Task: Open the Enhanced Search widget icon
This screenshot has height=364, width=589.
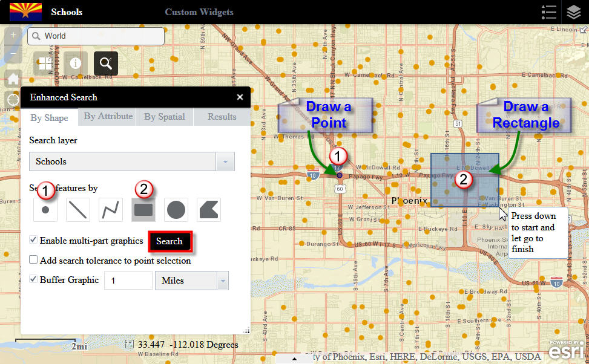Action: 106,63
